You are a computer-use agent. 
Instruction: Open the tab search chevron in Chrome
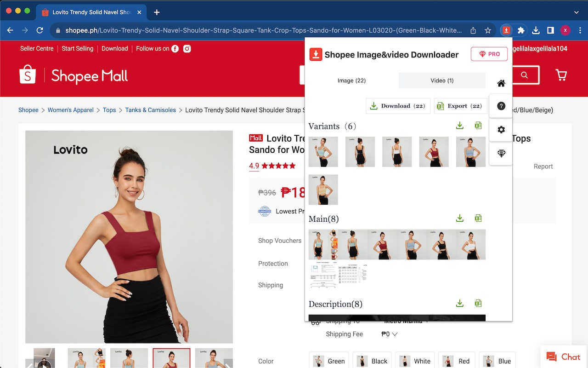click(x=577, y=12)
